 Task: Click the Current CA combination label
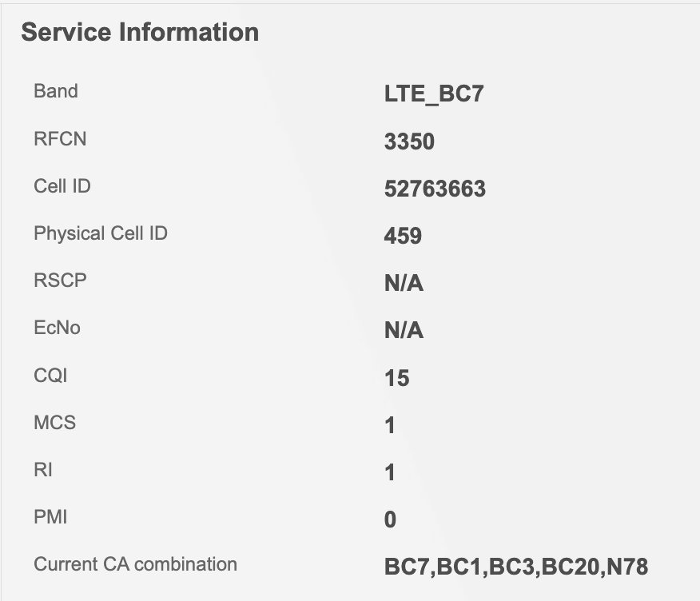[135, 564]
